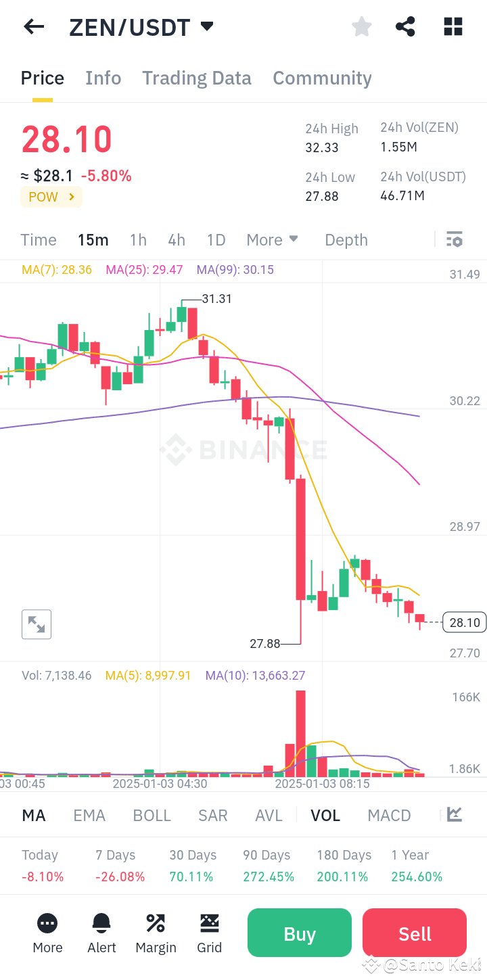Screen dimensions: 487x980
Task: Select the 1h candlestick interval
Action: click(x=137, y=239)
